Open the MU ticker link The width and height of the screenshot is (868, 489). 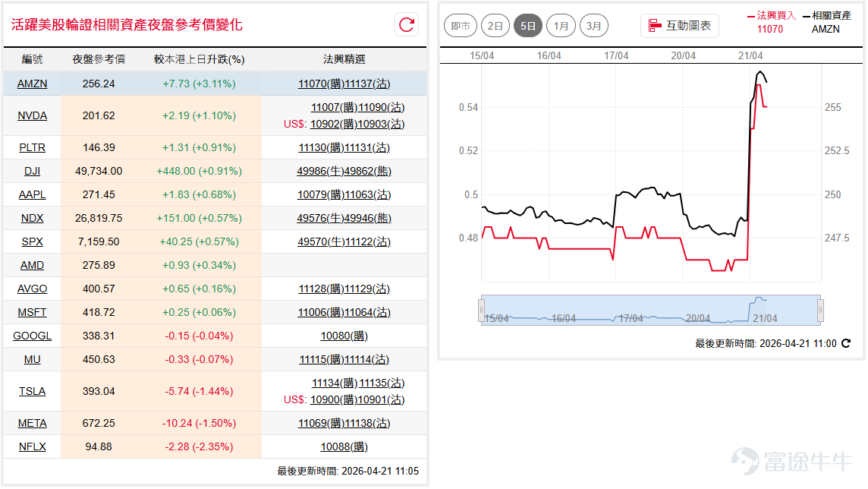coord(32,359)
